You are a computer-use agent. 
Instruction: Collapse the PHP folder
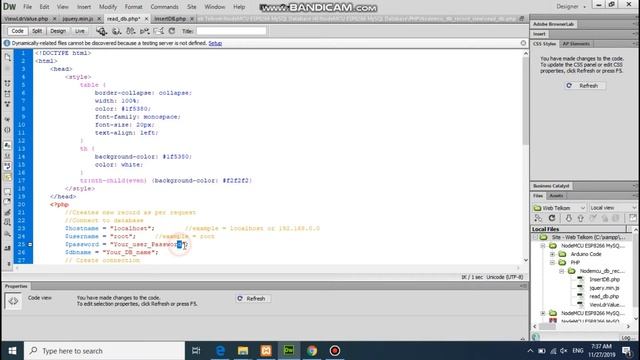tap(552, 262)
